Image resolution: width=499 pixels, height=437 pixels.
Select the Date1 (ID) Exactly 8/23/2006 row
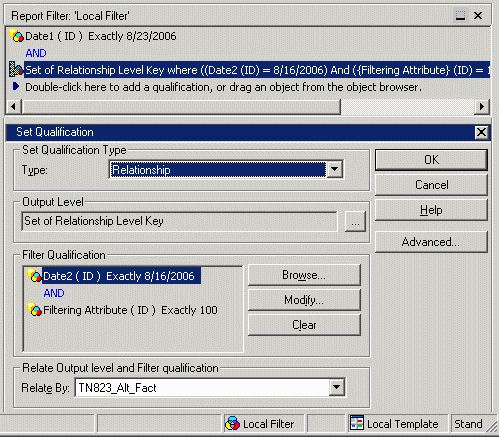click(101, 36)
